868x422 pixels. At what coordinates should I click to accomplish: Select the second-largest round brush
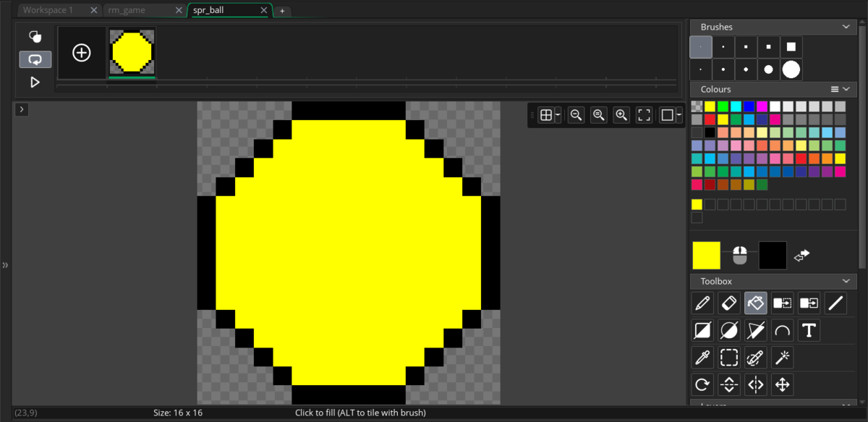[x=768, y=69]
